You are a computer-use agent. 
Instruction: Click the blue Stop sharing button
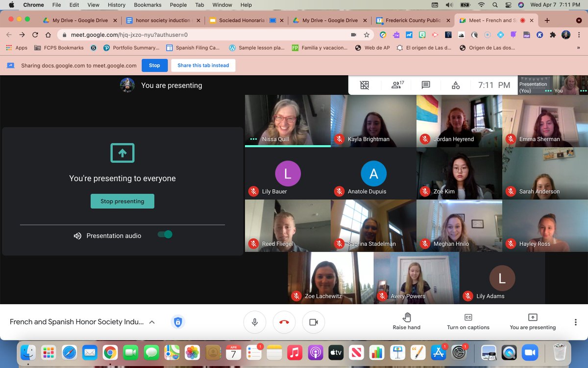(x=154, y=65)
